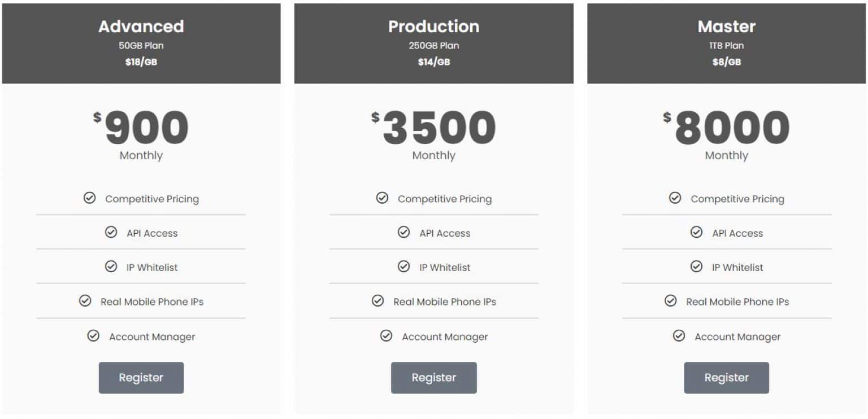Toggle the Account Manager checkmark in Master plan
The width and height of the screenshot is (868, 419).
pyautogui.click(x=678, y=336)
